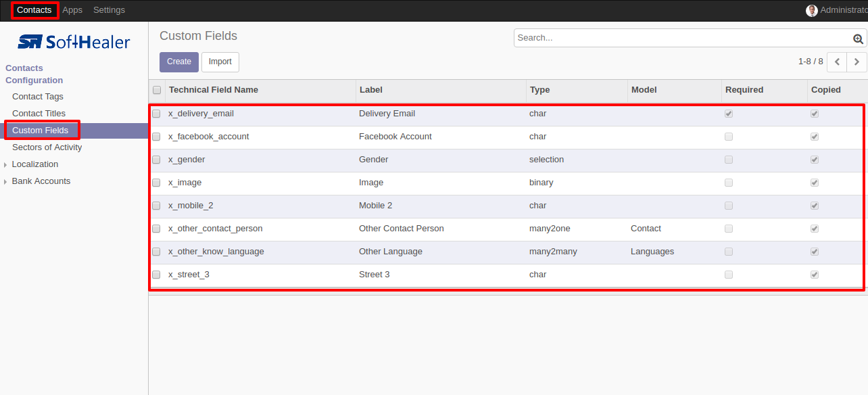This screenshot has height=395, width=868.
Task: Open Sectors of Activity sidebar item
Action: [47, 147]
